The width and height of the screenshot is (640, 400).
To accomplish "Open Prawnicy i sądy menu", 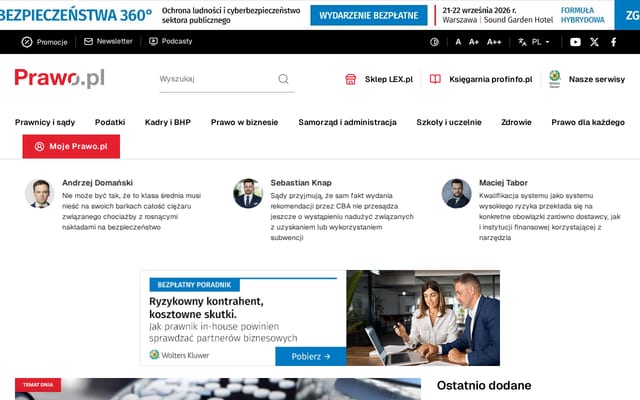I will click(x=45, y=122).
